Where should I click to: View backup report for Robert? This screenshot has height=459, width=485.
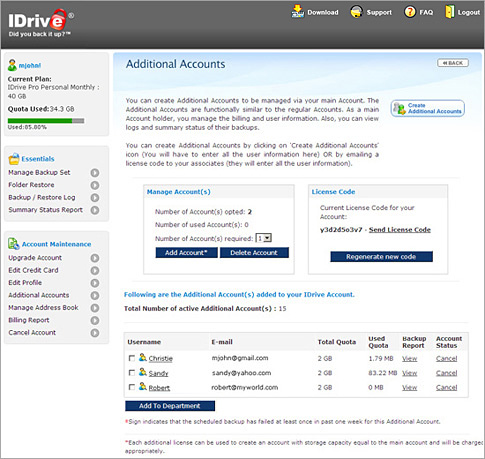[410, 387]
